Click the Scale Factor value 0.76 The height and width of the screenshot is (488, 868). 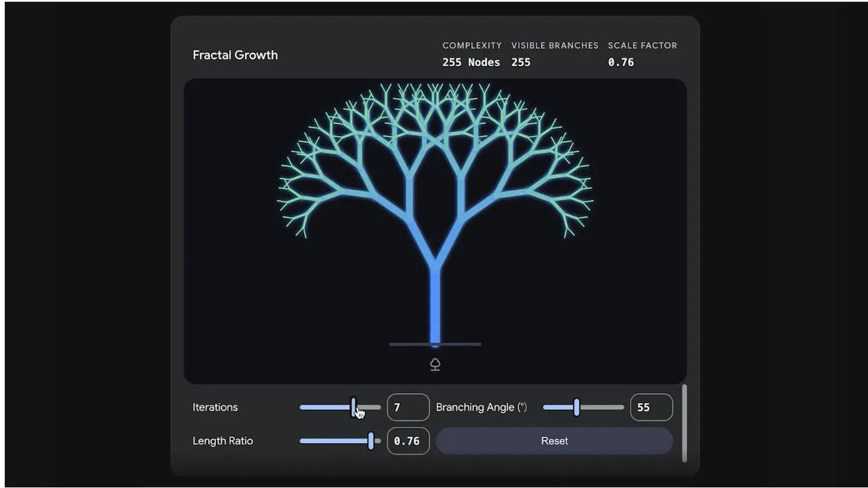click(621, 62)
